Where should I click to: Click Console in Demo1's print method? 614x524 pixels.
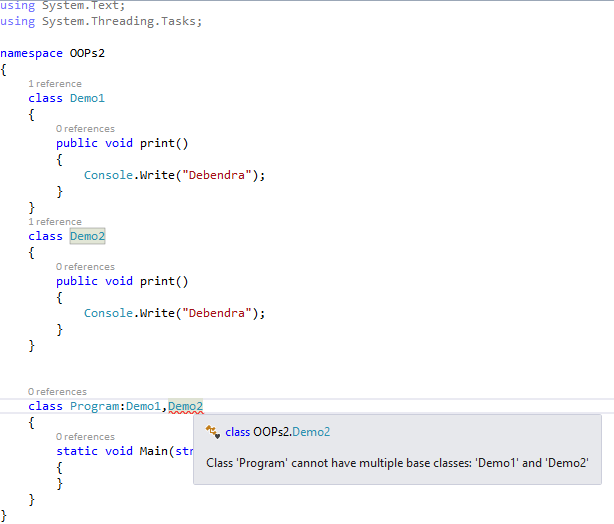click(108, 175)
